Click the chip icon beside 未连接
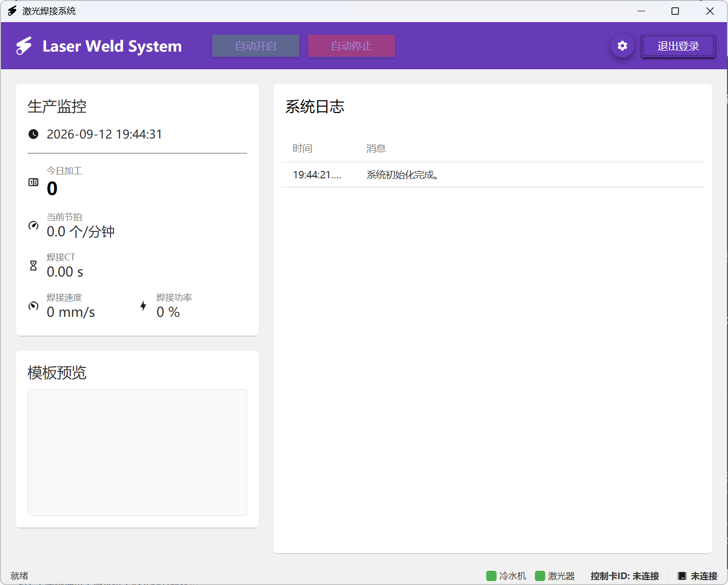The width and height of the screenshot is (728, 585). click(682, 576)
